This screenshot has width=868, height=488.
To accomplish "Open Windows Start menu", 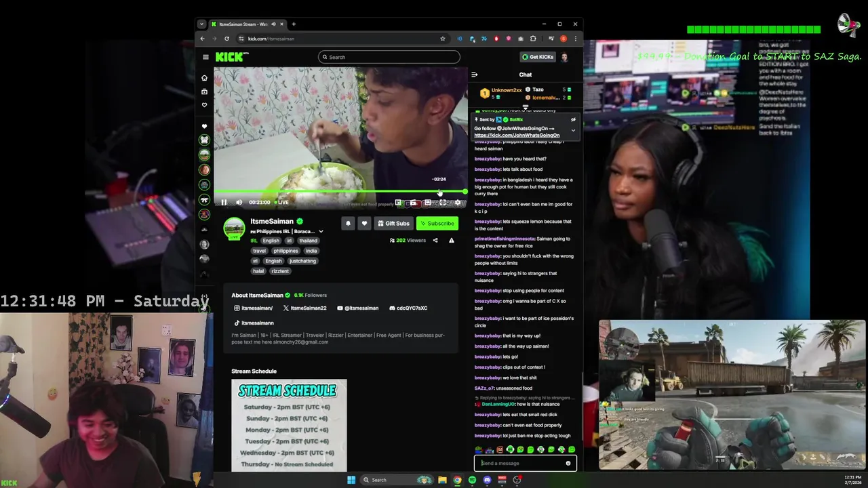I will pyautogui.click(x=351, y=480).
